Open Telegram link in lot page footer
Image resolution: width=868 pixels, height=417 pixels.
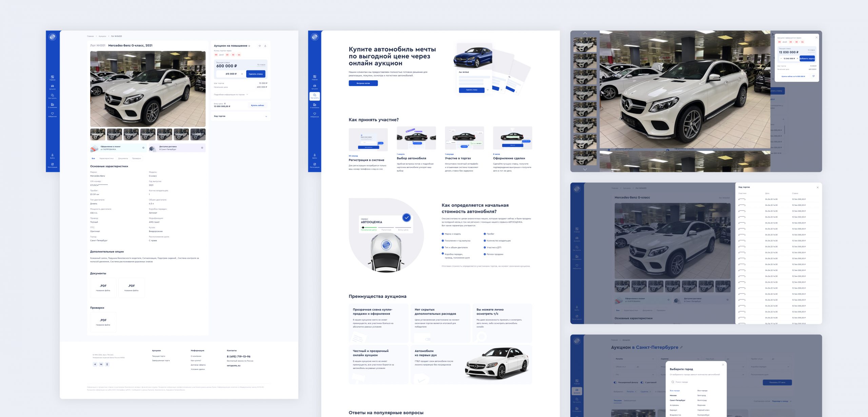[95, 364]
